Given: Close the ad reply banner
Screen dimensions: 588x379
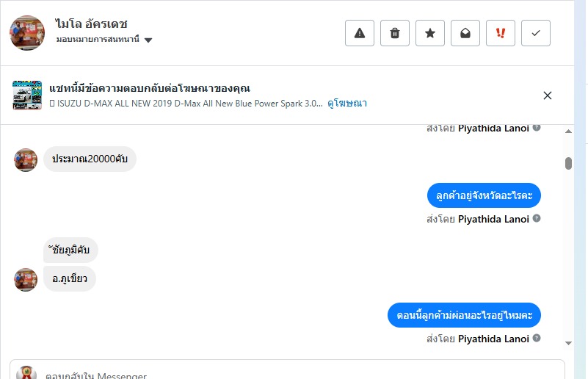Looking at the screenshot, I should (547, 95).
